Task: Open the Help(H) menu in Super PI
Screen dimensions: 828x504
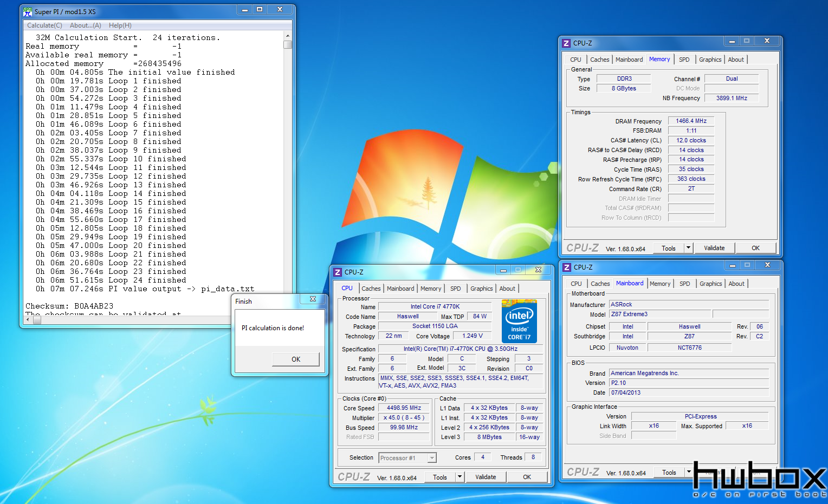Action: point(120,25)
